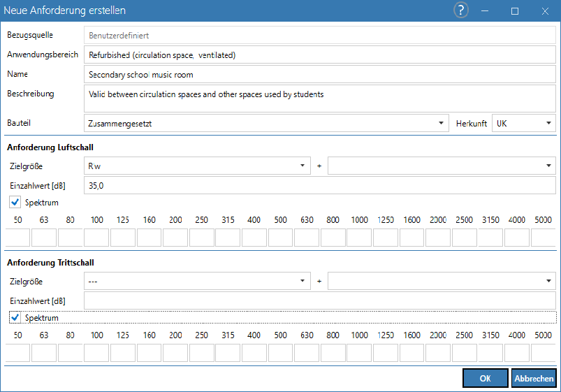Click the Luftschall spectrum cell for 50 Hz
Image resolution: width=561 pixels, height=392 pixels.
coord(17,238)
